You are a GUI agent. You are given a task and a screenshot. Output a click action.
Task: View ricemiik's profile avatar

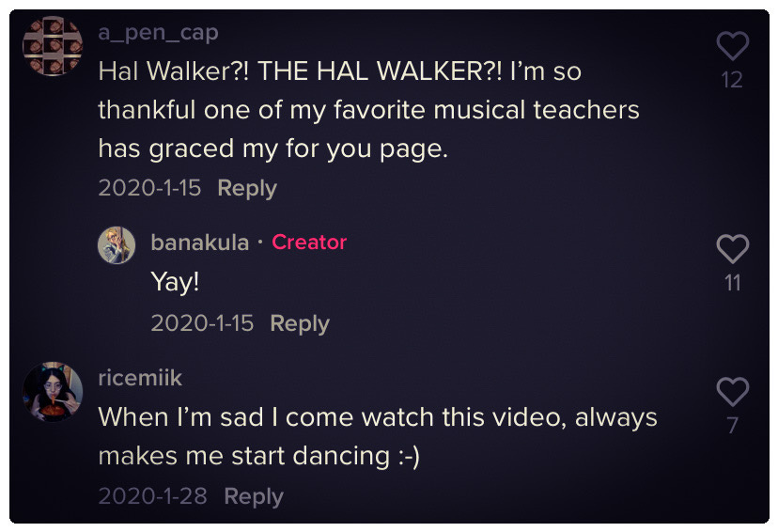(x=53, y=392)
